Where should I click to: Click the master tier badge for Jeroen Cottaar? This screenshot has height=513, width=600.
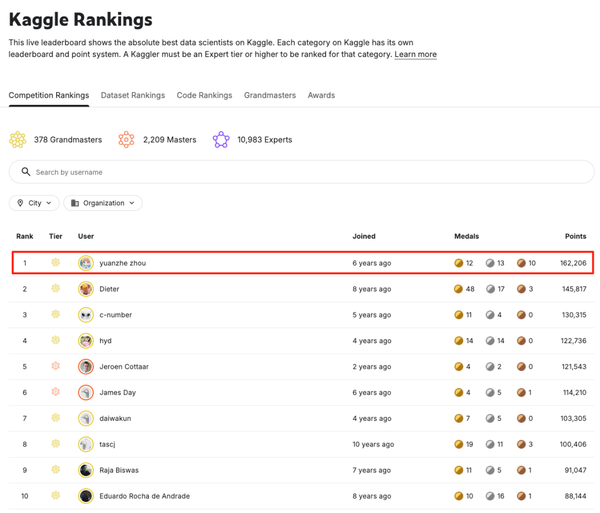coord(55,366)
